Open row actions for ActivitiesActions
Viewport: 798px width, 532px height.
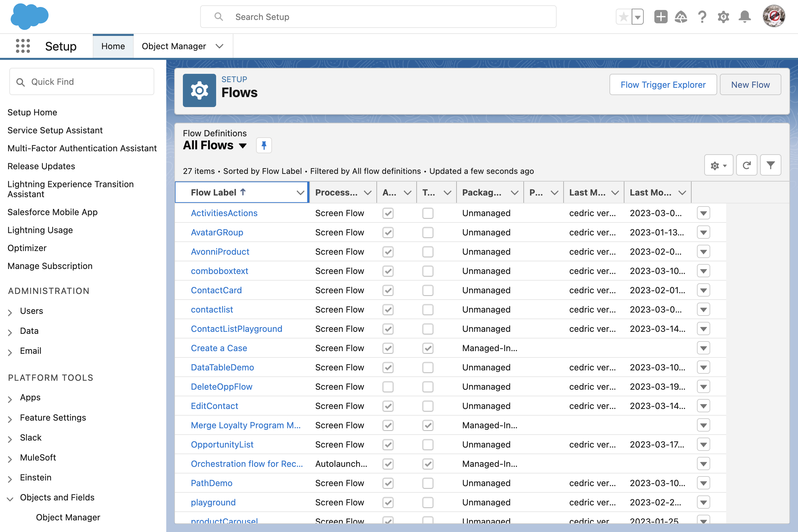[703, 213]
